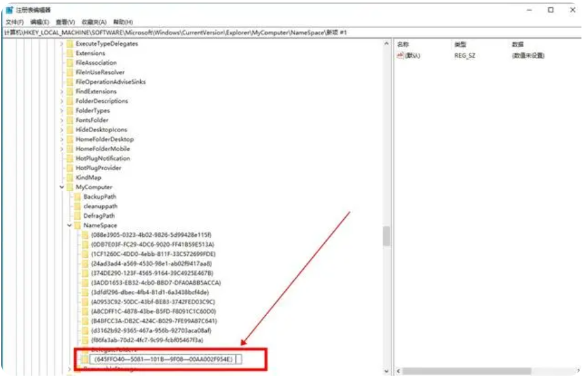Image resolution: width=588 pixels, height=377 pixels.
Task: Select the HideDesktopIcons folder icon
Action: (70, 130)
